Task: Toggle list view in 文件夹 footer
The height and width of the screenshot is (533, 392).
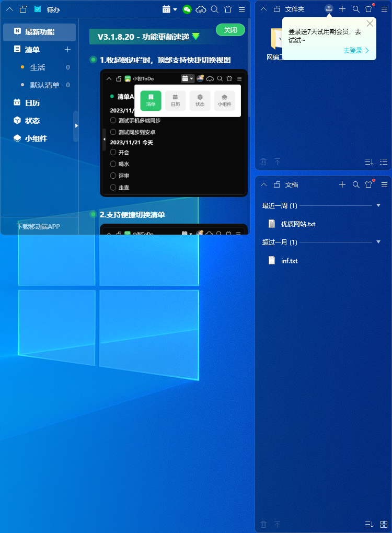Action: pos(384,162)
